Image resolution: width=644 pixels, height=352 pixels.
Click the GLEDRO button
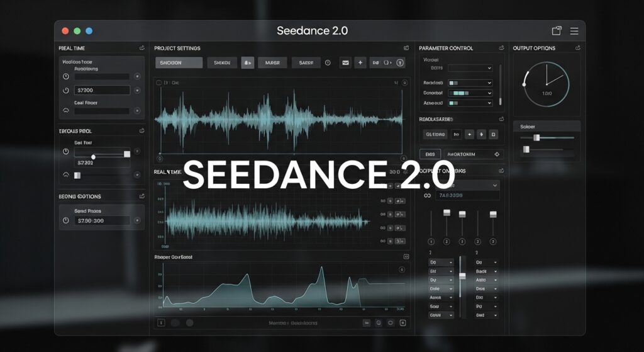click(x=435, y=135)
